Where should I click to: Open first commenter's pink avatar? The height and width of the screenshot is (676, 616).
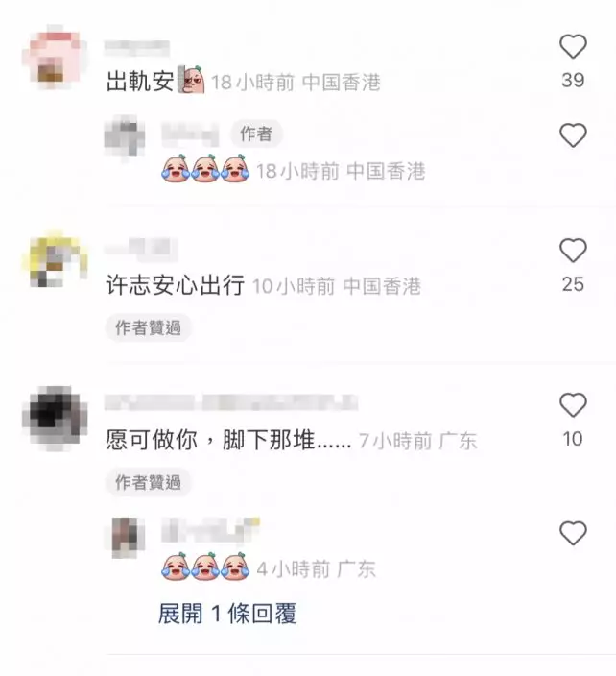(55, 57)
